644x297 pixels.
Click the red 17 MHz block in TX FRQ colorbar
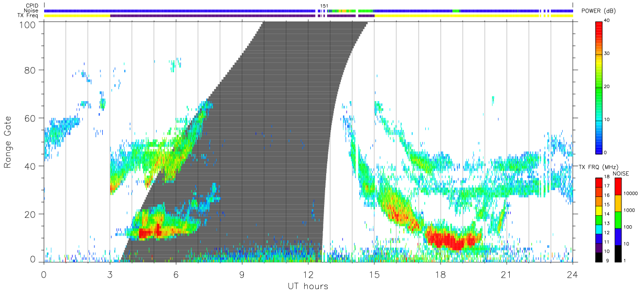599,183
